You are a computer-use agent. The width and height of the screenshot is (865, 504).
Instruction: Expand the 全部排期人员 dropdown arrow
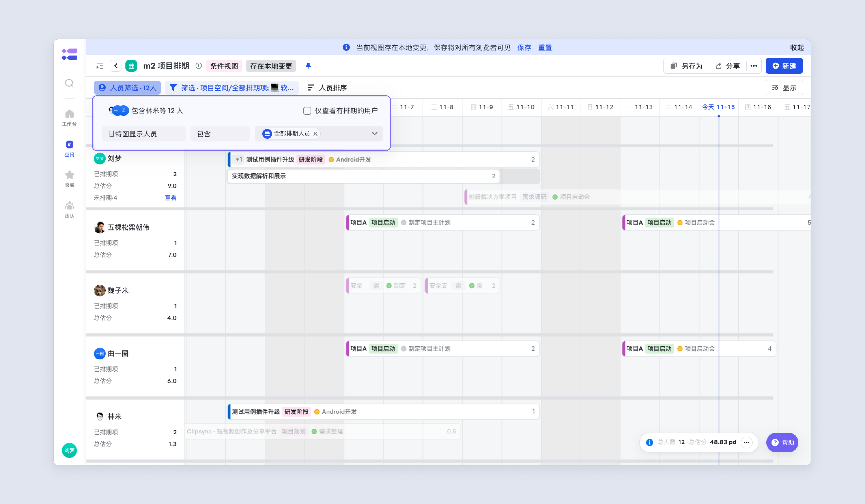tap(375, 133)
